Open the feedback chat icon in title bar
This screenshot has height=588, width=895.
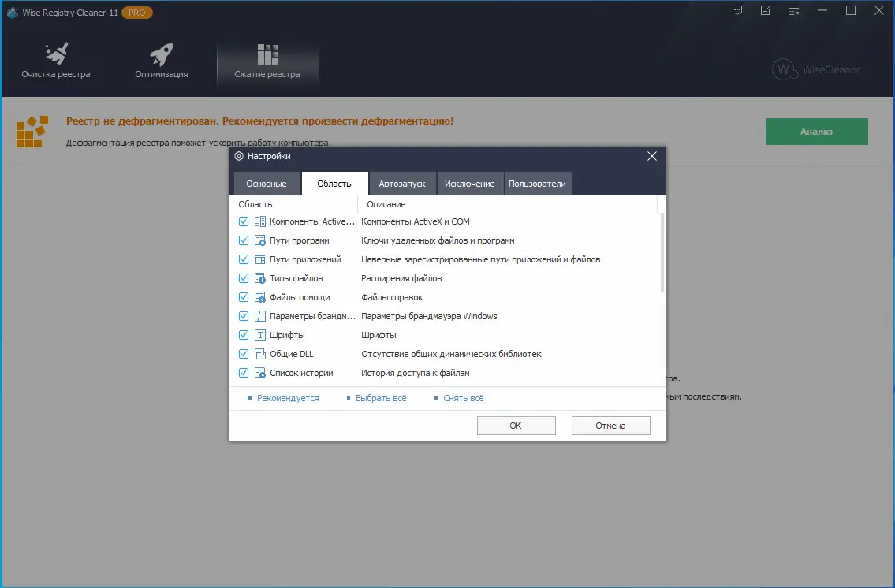pos(737,10)
